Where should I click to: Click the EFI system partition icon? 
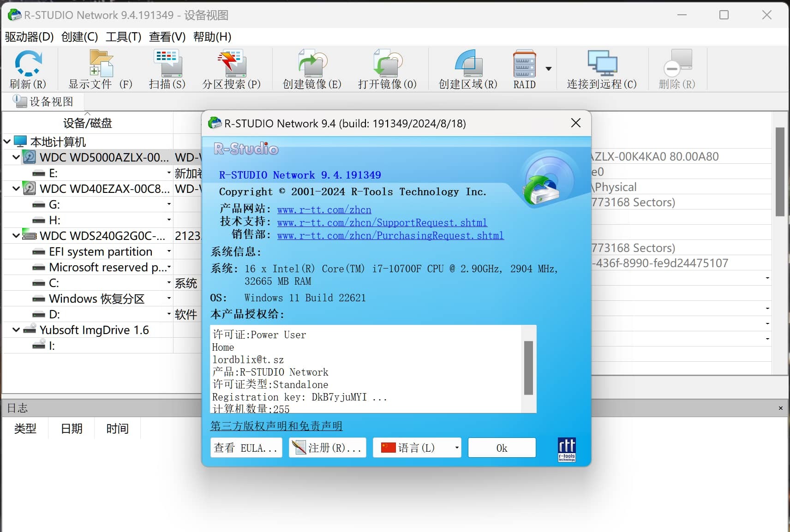(x=39, y=251)
